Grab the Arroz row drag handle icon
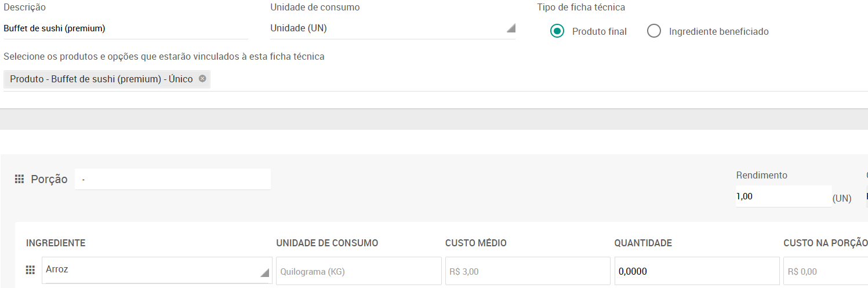The image size is (868, 288). pyautogui.click(x=31, y=270)
